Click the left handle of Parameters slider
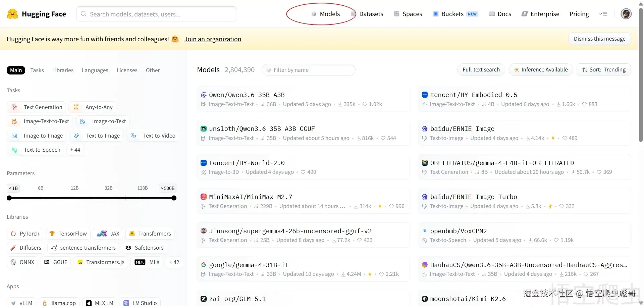644x306 pixels. 9,198
